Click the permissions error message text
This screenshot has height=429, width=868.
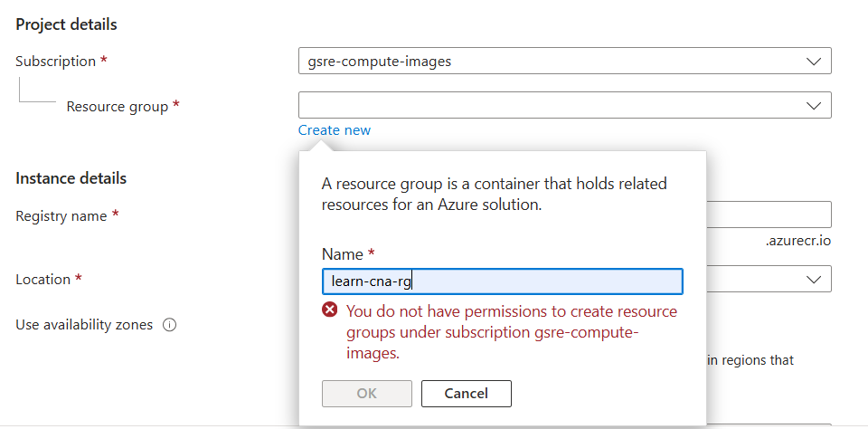[511, 332]
